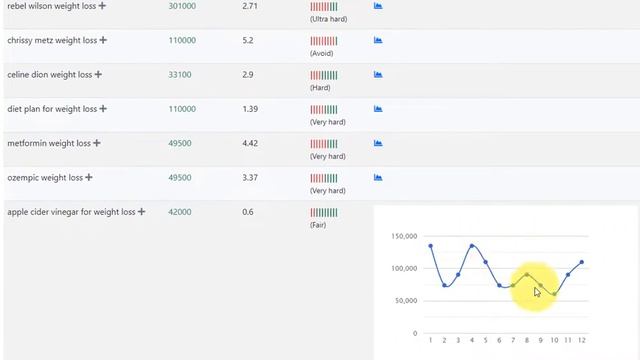Screen dimensions: 640x360
Task: Open trend chart icon for ozempic row
Action: [x=378, y=177]
